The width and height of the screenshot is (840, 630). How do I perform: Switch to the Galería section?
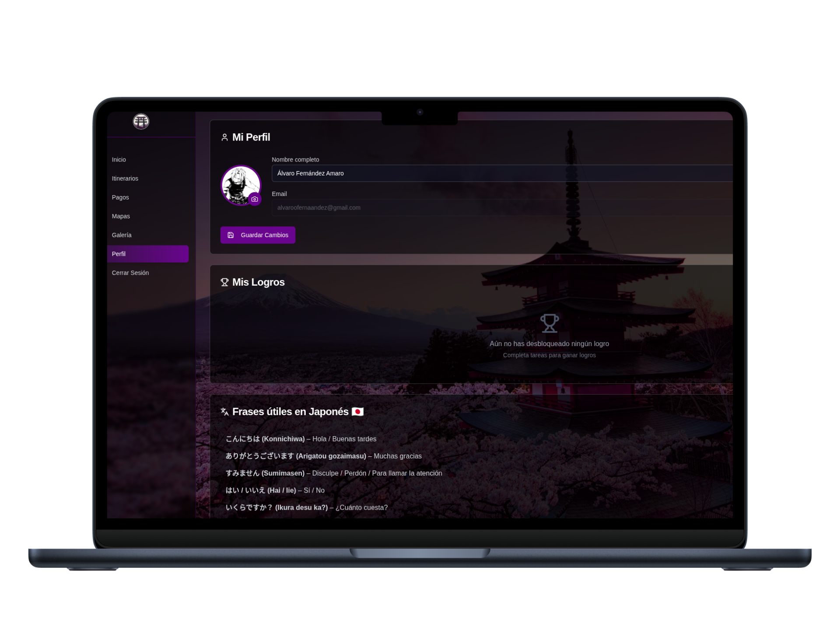122,235
